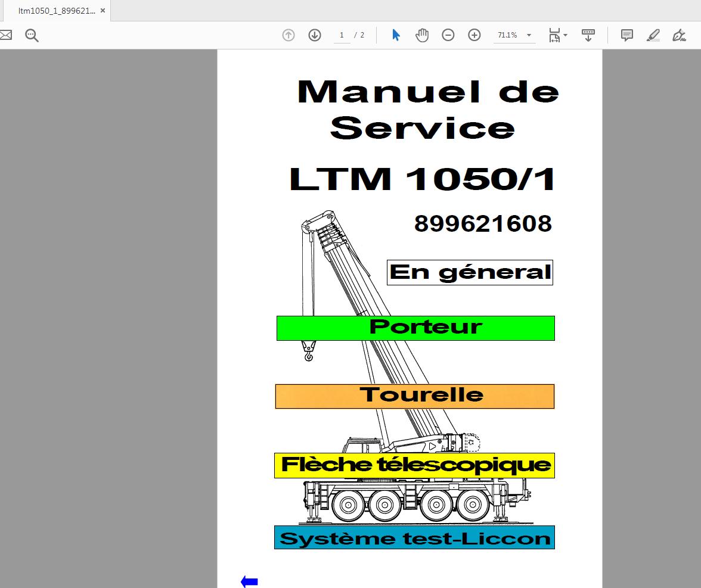Click the page number input field
Viewport: 701px width, 588px height.
point(342,35)
